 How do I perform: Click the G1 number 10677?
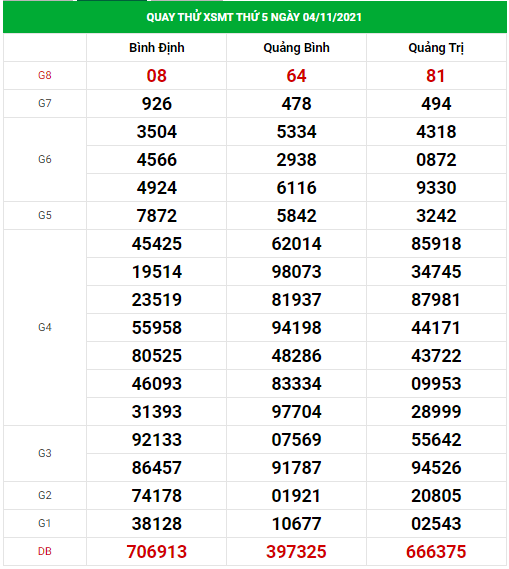tap(296, 524)
